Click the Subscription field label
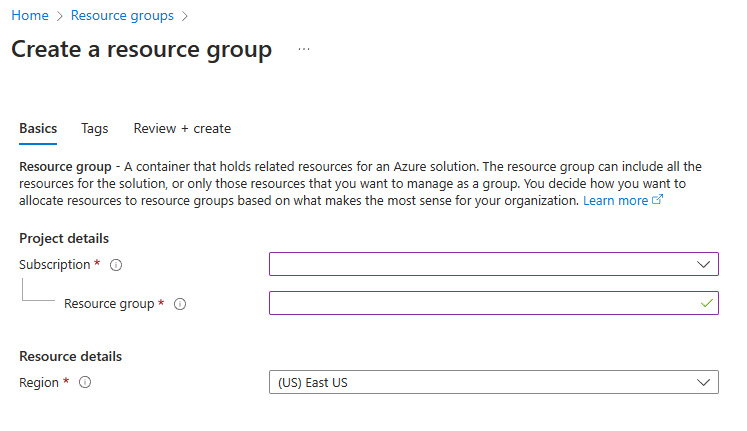Viewport: 747px width, 431px height. (x=56, y=265)
